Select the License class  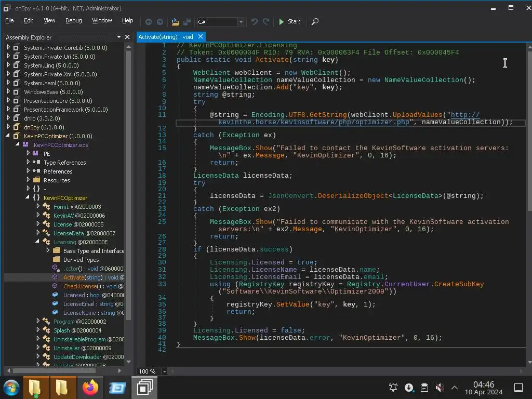click(x=78, y=224)
